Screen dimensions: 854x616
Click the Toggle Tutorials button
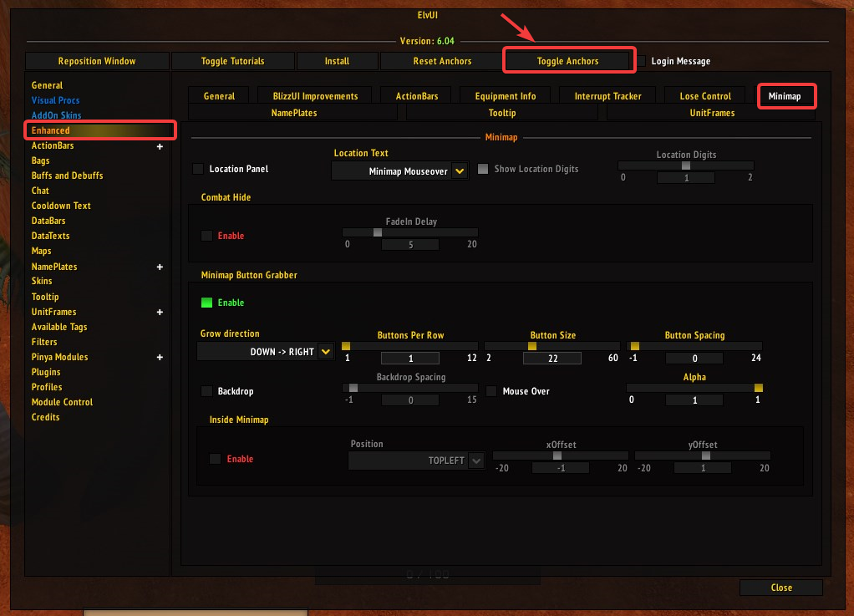pos(232,61)
